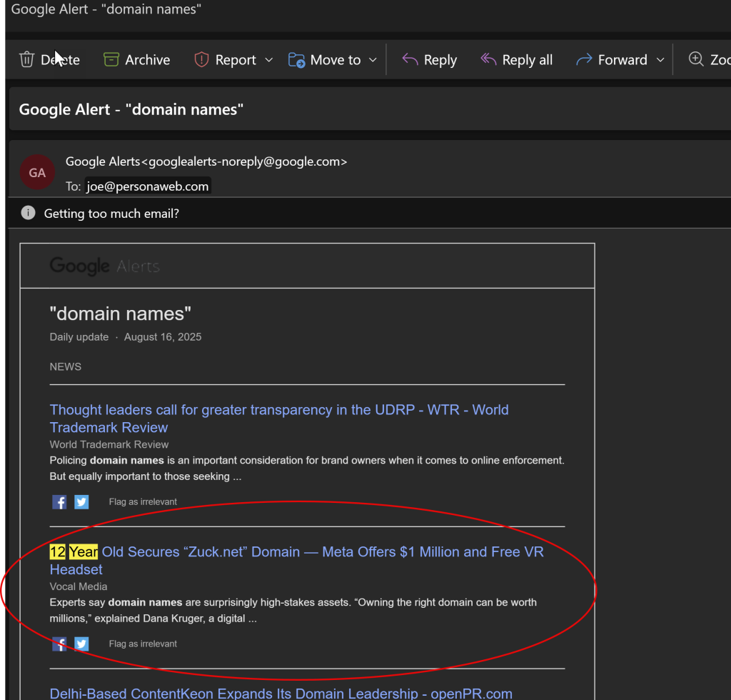Expand the Forward options chevron

tap(660, 60)
